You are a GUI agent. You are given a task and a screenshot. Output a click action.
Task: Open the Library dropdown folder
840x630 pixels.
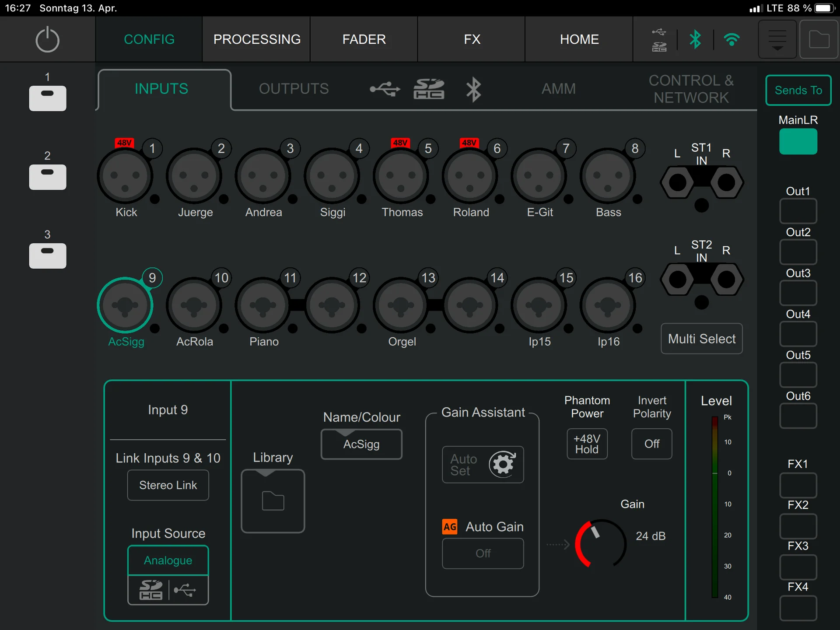click(x=273, y=501)
